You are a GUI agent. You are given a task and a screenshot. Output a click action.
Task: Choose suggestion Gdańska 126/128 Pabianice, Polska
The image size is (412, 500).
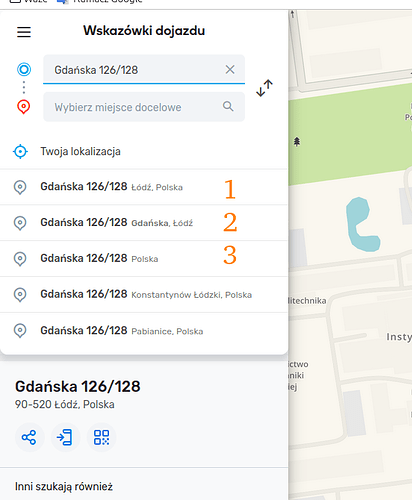click(x=144, y=331)
